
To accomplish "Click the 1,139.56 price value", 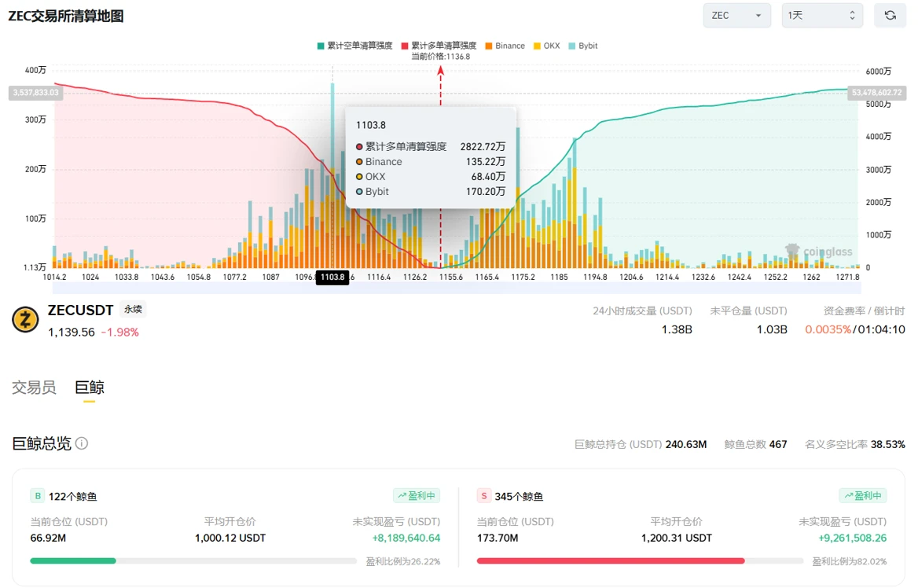I will point(72,332).
